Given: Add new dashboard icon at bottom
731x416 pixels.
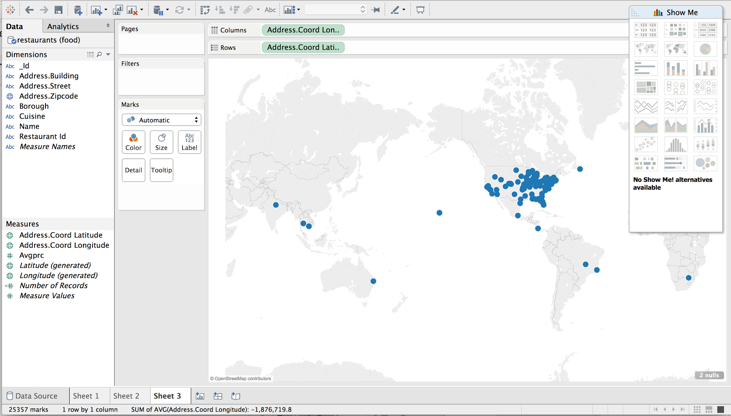Looking at the screenshot, I should coord(218,396).
